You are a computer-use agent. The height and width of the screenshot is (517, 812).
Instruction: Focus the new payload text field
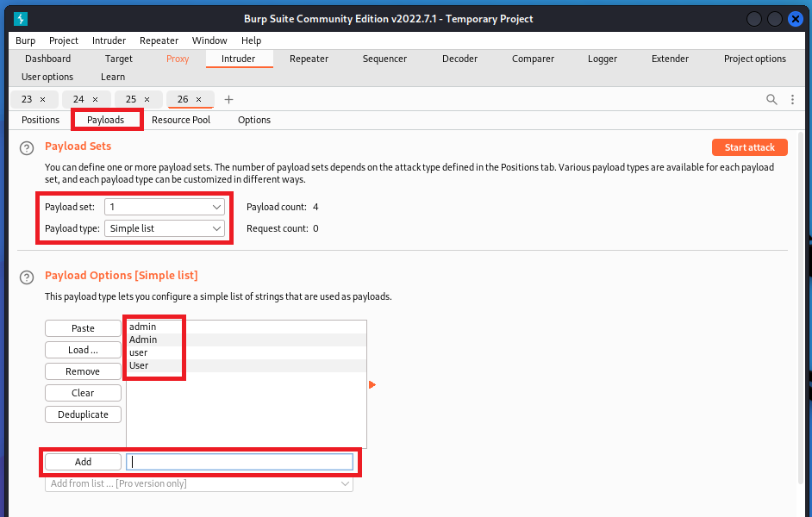click(240, 462)
